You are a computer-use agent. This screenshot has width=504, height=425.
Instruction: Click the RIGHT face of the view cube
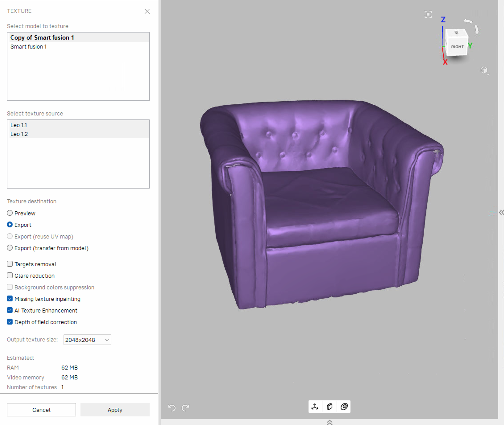pyautogui.click(x=457, y=47)
